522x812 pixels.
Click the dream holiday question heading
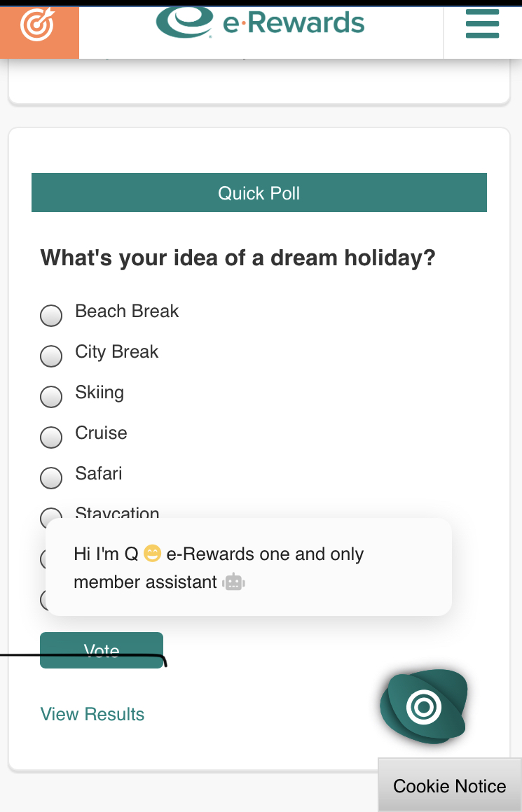click(238, 258)
